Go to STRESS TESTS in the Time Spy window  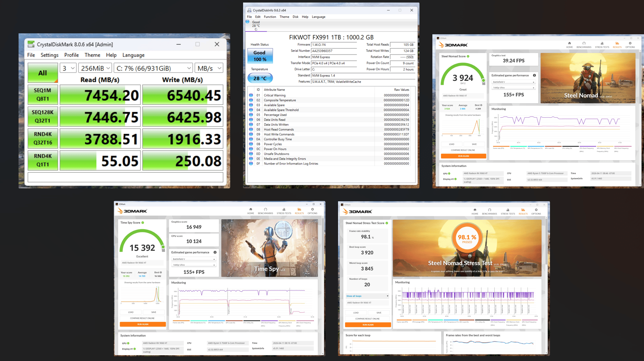coord(284,211)
